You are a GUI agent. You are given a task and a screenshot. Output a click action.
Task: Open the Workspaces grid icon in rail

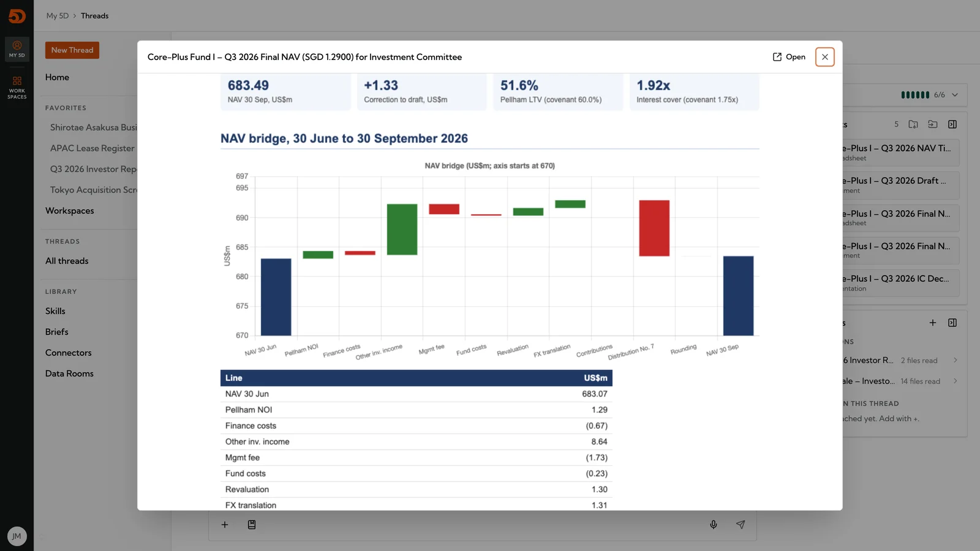[17, 87]
